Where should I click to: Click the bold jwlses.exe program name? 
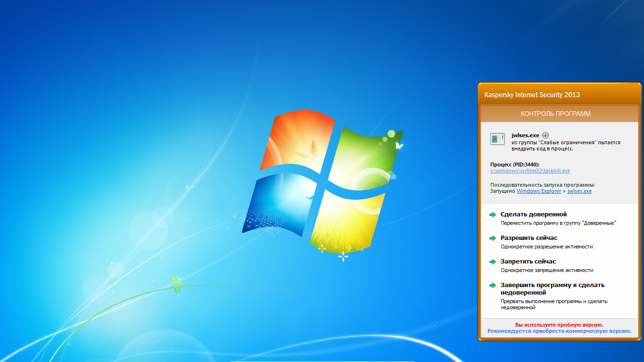tap(525, 135)
